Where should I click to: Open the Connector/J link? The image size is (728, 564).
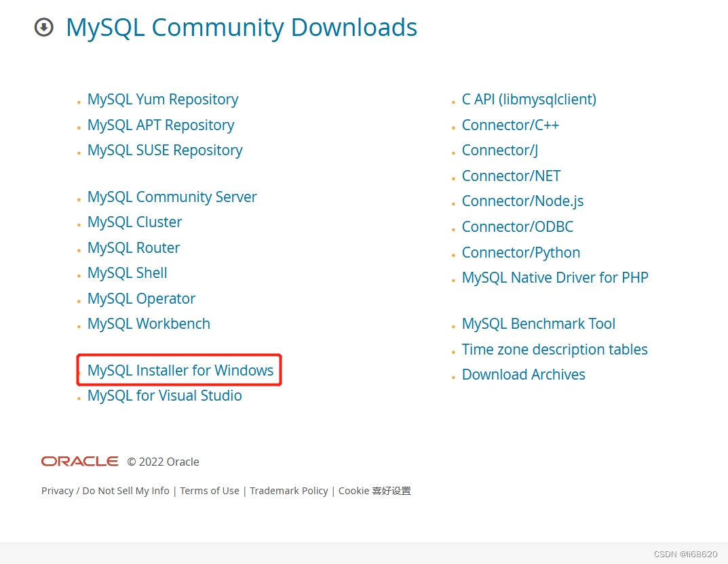point(499,150)
